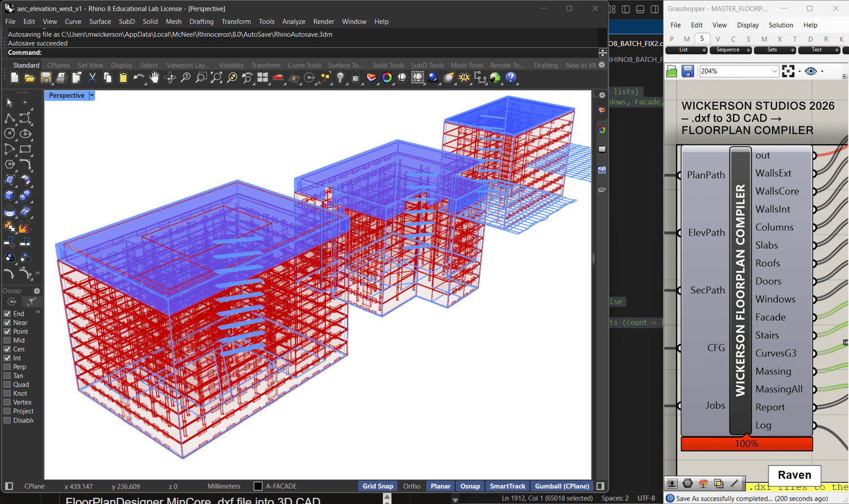Click the Explode tool icon in sidebar

click(25, 227)
